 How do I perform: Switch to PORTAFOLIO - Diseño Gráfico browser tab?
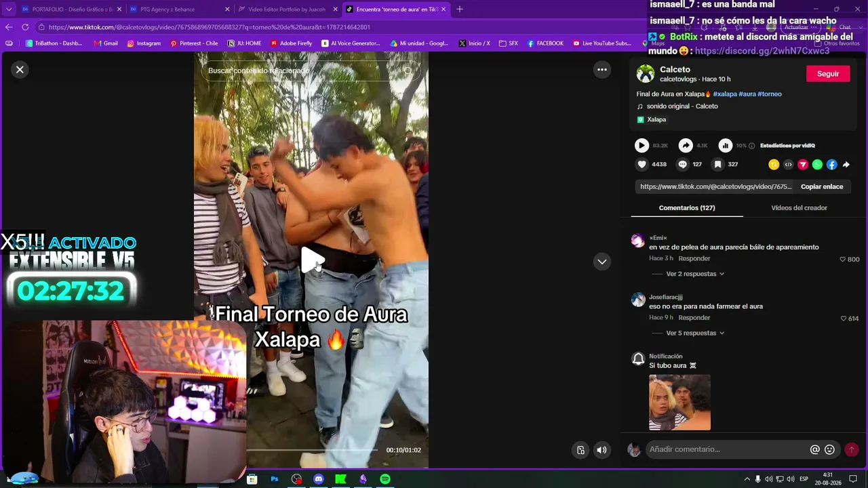click(71, 9)
